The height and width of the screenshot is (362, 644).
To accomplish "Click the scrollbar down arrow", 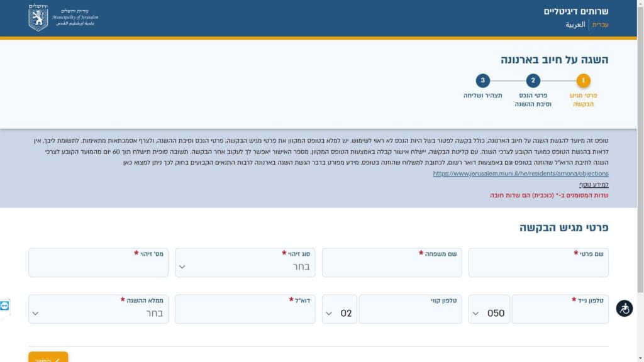I will (x=640, y=358).
